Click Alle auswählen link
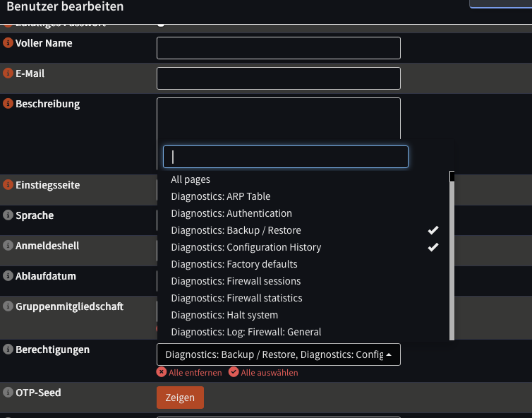The height and width of the screenshot is (418, 532). (263, 372)
